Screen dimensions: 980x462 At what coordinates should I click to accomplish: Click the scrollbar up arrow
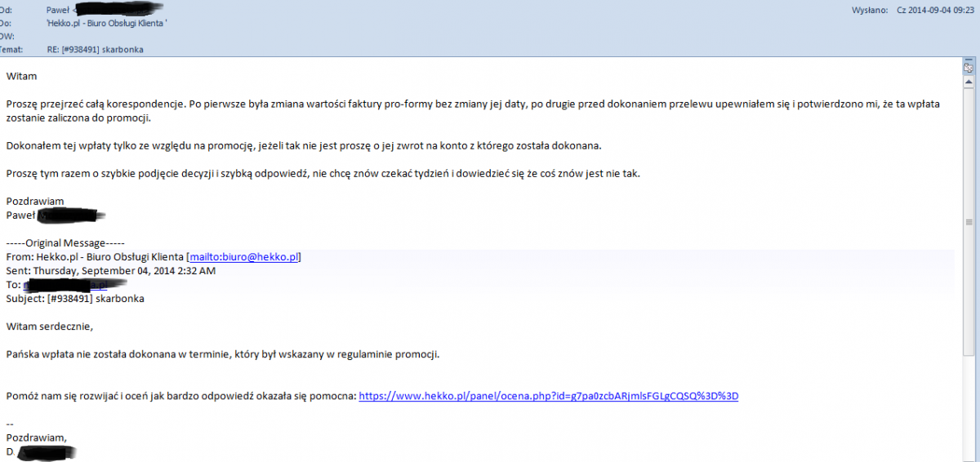[969, 82]
